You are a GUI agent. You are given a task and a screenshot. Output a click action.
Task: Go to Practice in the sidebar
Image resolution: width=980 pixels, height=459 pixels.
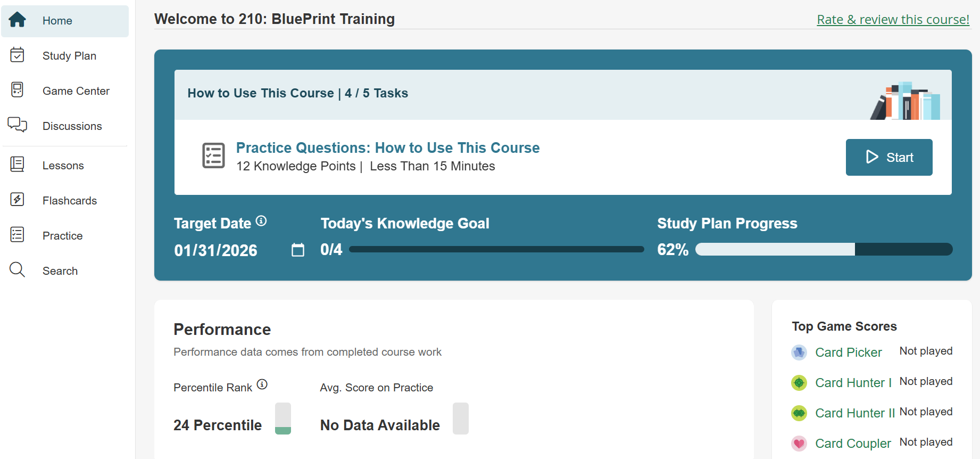tap(62, 236)
